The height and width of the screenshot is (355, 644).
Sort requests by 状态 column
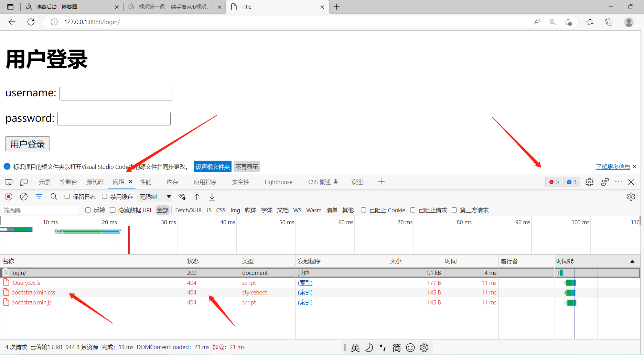212,261
